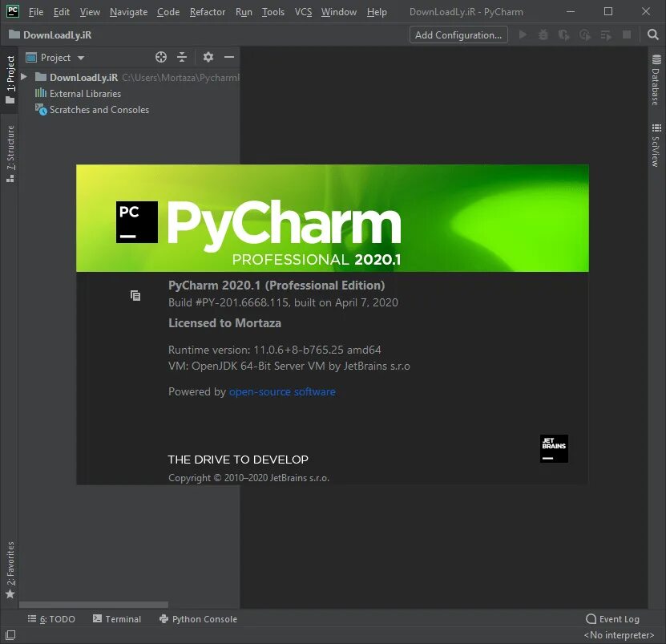Open the Tools menu
This screenshot has height=644, width=666.
coord(273,12)
